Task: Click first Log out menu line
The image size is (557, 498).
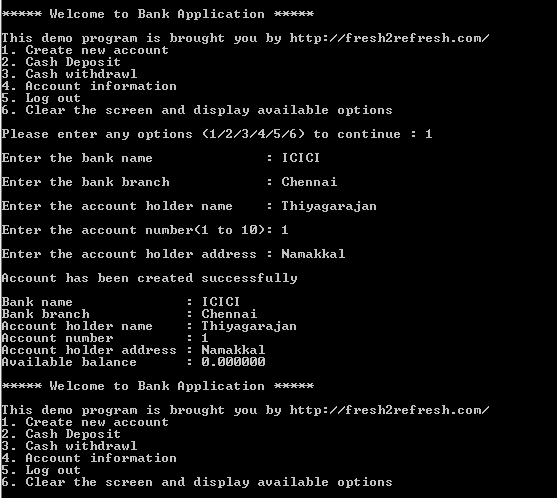Action: (41, 98)
